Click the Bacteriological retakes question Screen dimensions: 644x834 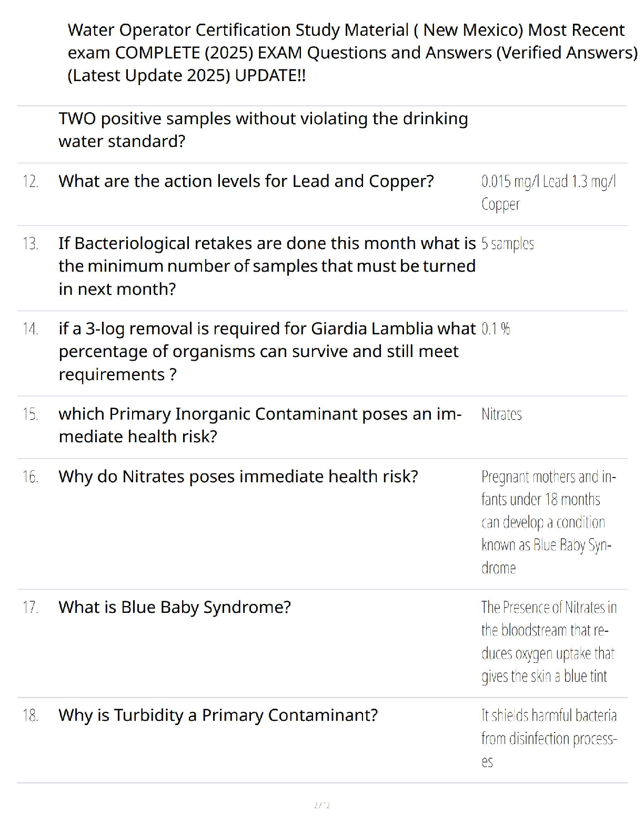click(x=267, y=266)
